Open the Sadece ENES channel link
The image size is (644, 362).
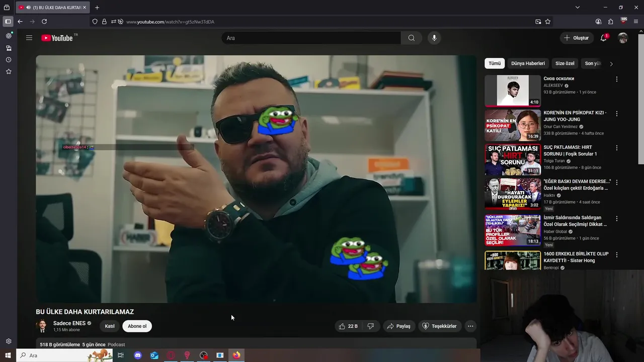(x=69, y=323)
